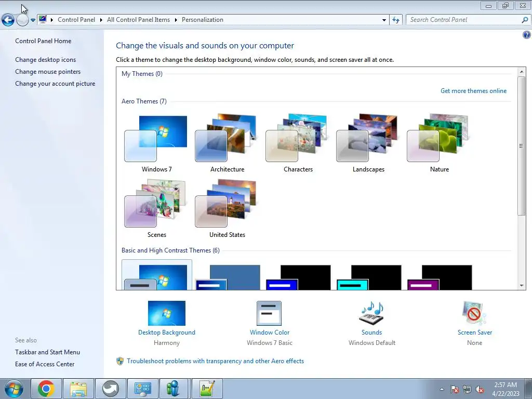Open the Help question mark icon
Viewport: 532px width, 399px height.
(527, 35)
